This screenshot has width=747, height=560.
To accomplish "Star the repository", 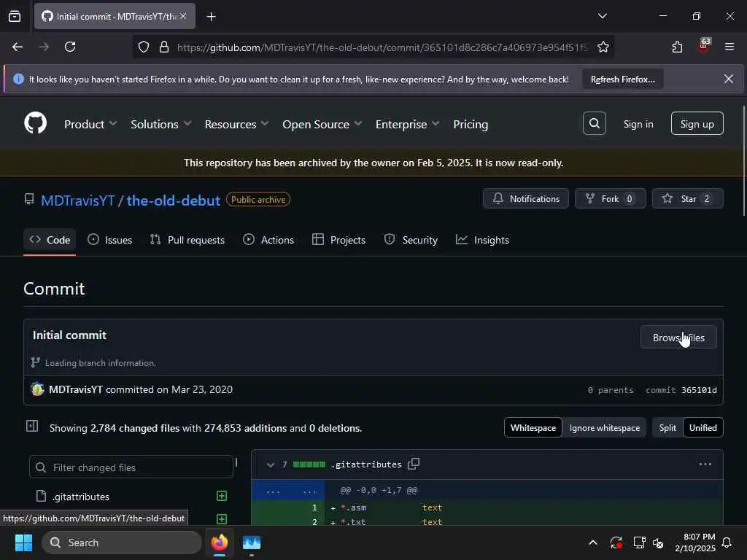I will 687,198.
